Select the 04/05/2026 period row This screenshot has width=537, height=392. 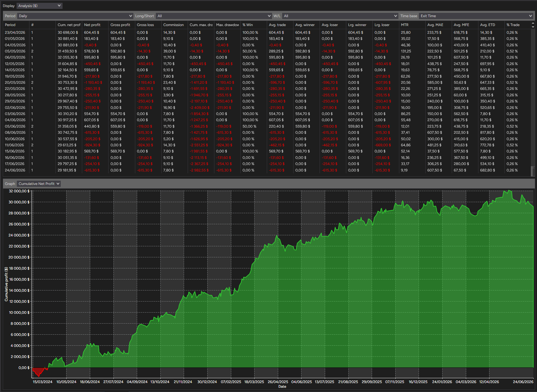[267, 45]
